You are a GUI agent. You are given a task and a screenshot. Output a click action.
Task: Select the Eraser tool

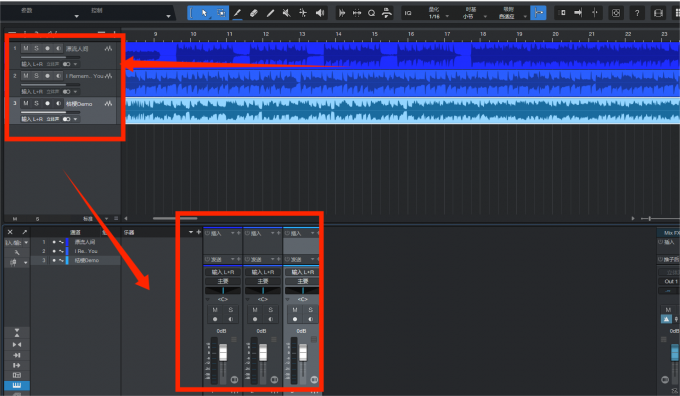(254, 13)
